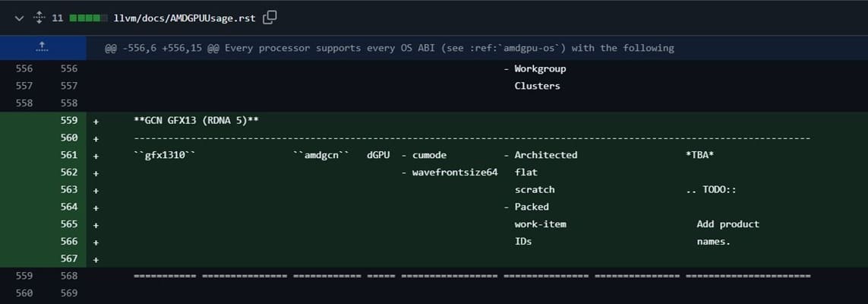Click the gfx1310 processor name text

[x=165, y=155]
